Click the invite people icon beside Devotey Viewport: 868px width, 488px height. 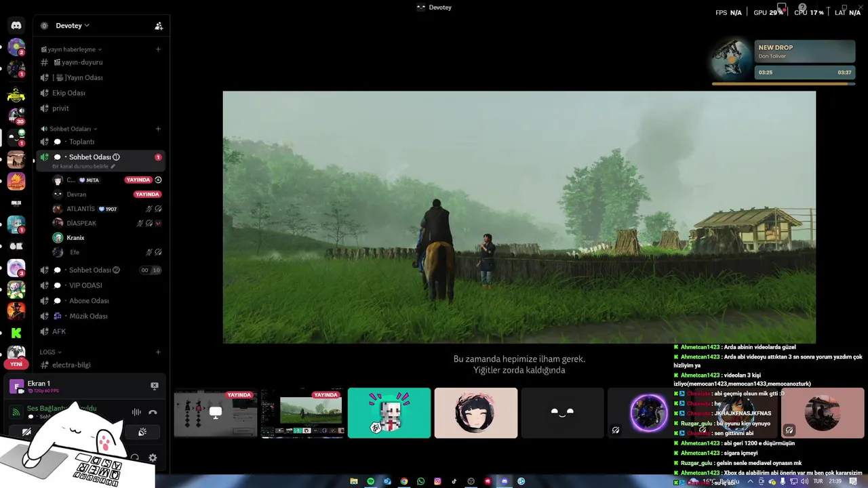(159, 26)
